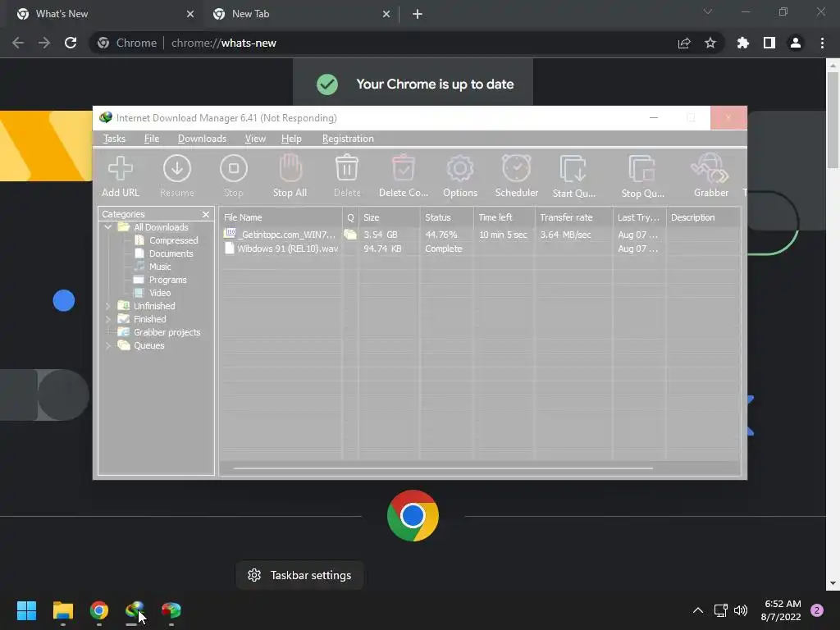Collapse the All Downloads tree node
The width and height of the screenshot is (840, 630).
pos(107,227)
